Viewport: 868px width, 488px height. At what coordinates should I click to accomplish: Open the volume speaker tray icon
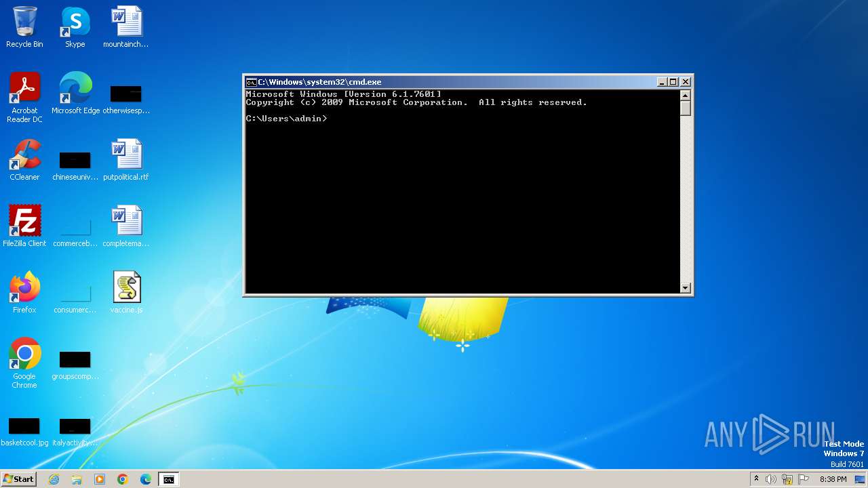point(771,479)
